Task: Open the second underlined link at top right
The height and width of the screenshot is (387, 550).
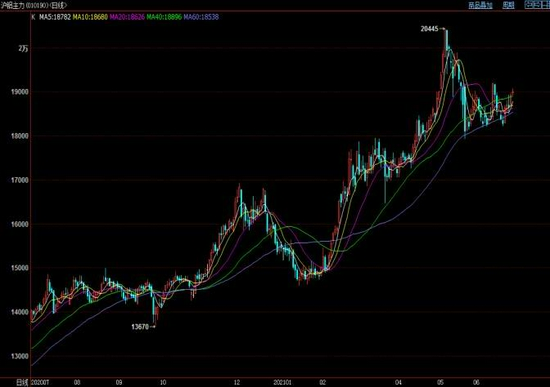Action: point(508,5)
